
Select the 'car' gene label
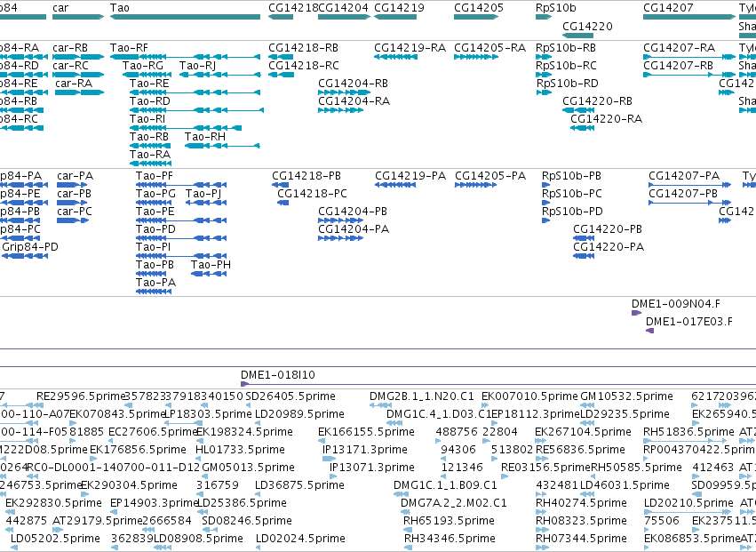[x=60, y=8]
